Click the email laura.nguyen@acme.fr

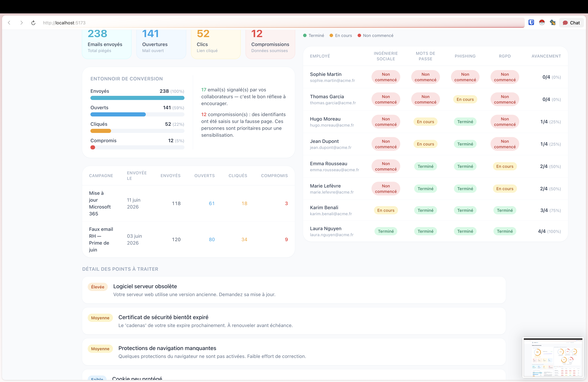click(x=331, y=235)
